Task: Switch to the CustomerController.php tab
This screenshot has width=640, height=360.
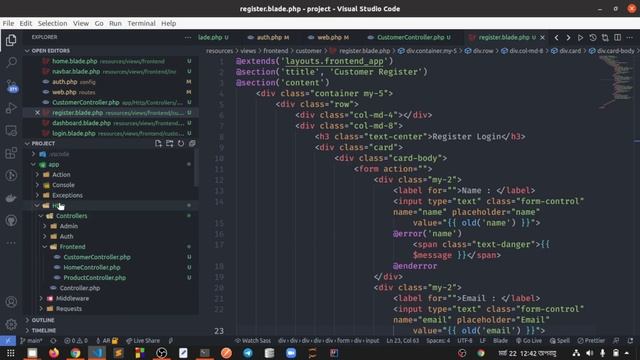Action: (x=410, y=38)
